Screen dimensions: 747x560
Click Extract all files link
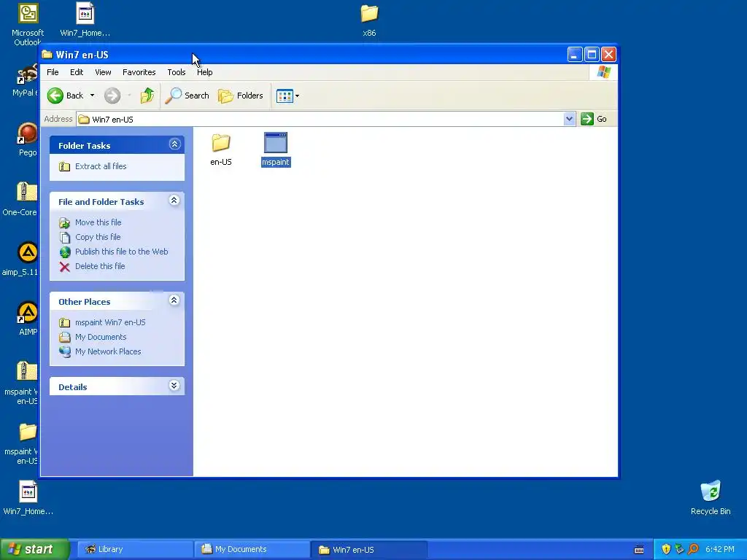pyautogui.click(x=101, y=166)
